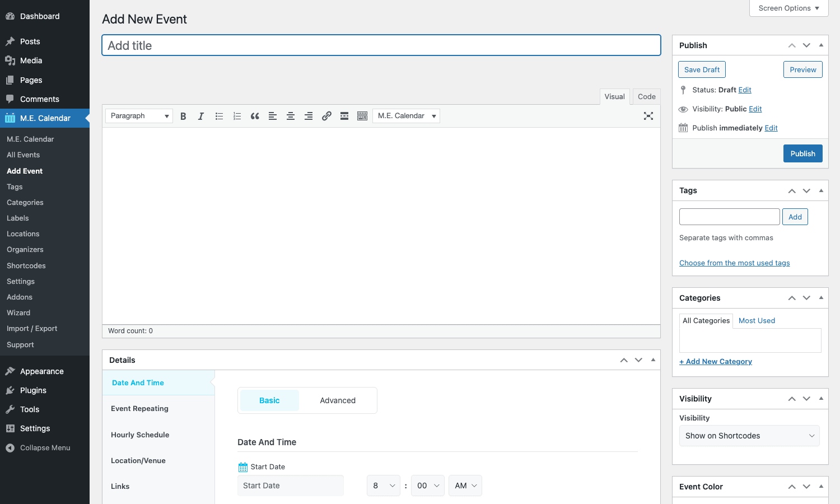This screenshot has height=504, width=840.
Task: Open the WordPress Settings menu
Action: [x=45, y=428]
